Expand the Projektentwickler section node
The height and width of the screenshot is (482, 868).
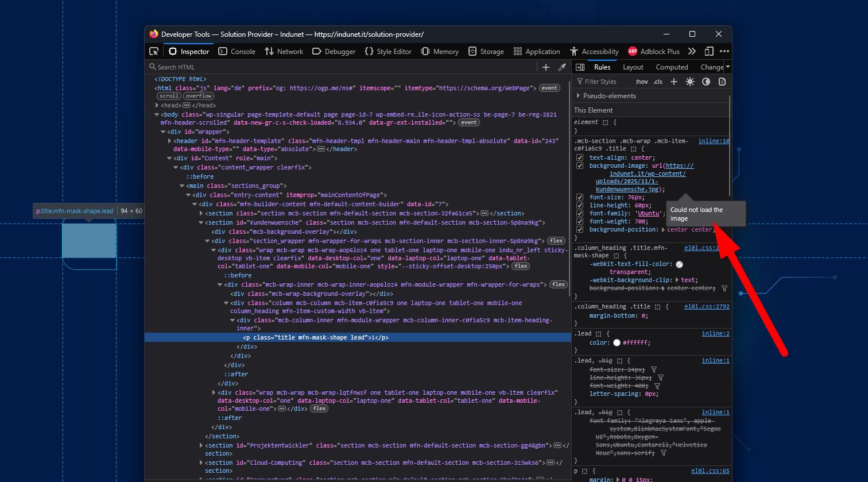click(201, 445)
